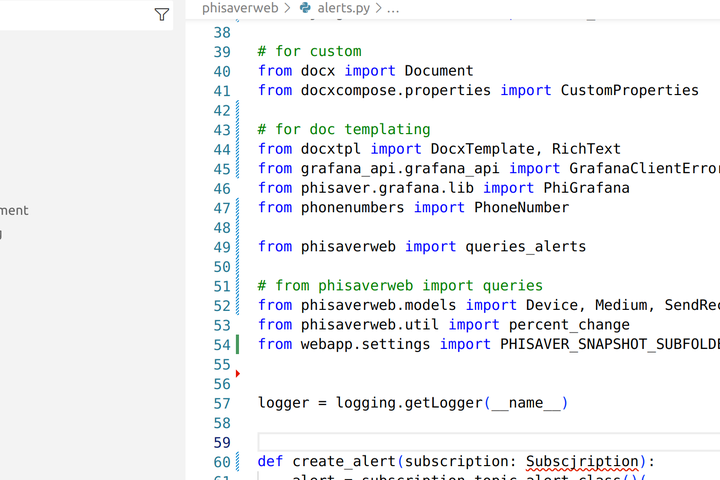The image size is (720, 480).
Task: Click the '# for custom' comment
Action: click(309, 51)
